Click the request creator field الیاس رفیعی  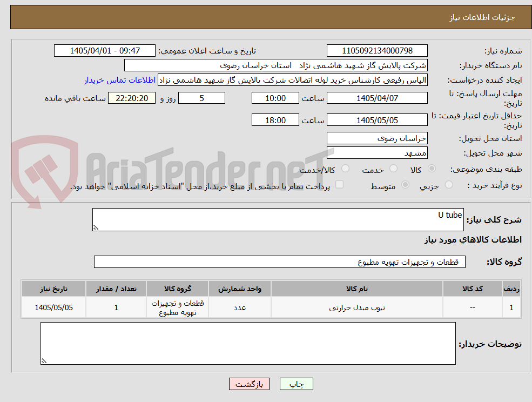pyautogui.click(x=292, y=80)
